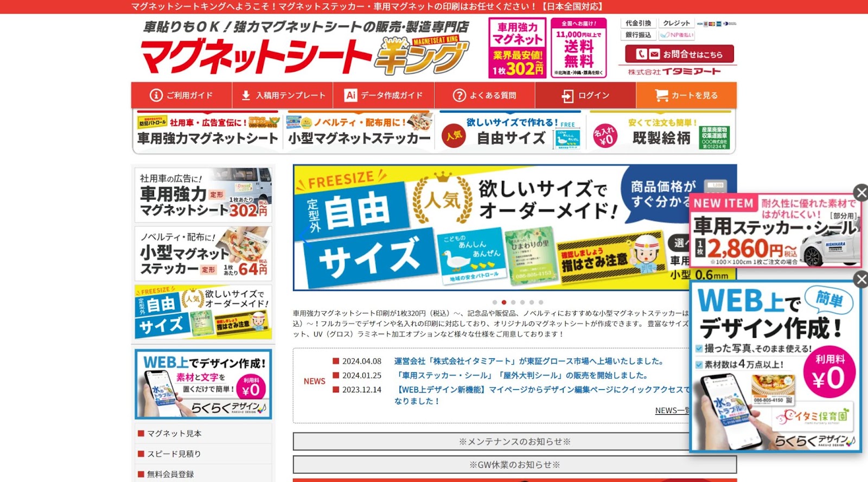The image size is (868, 482).
Task: Click the download icon beside 入稿用テンプレート
Action: coord(246,96)
